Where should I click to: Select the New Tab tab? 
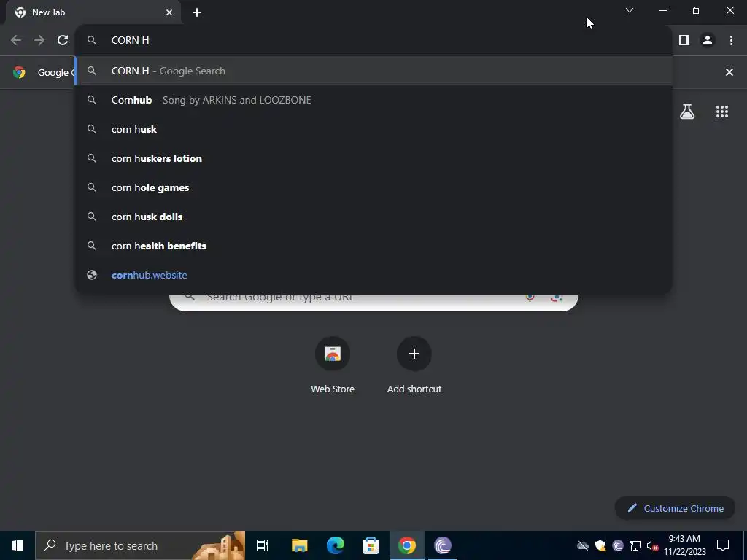93,12
